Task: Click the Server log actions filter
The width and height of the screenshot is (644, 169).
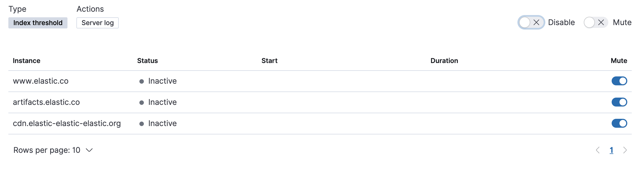Action: 97,23
